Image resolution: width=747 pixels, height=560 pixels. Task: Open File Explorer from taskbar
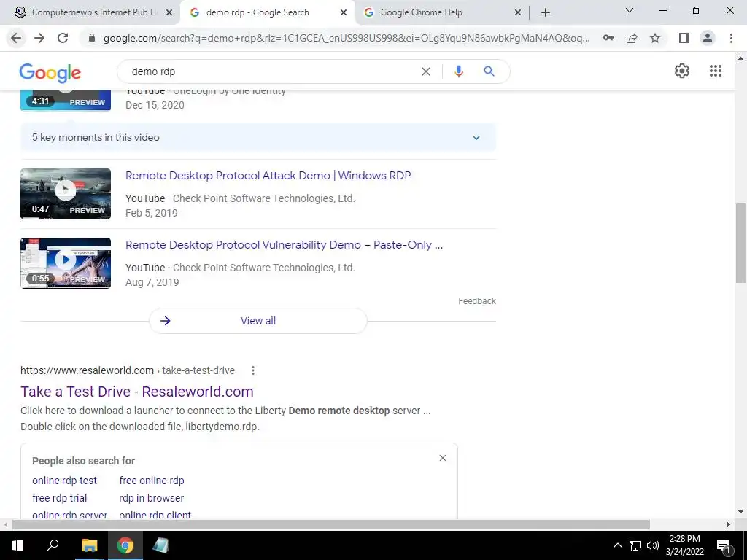pos(89,545)
